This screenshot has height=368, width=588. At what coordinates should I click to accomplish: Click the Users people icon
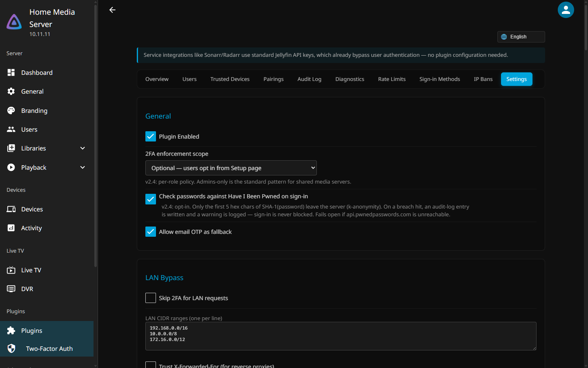pyautogui.click(x=11, y=129)
